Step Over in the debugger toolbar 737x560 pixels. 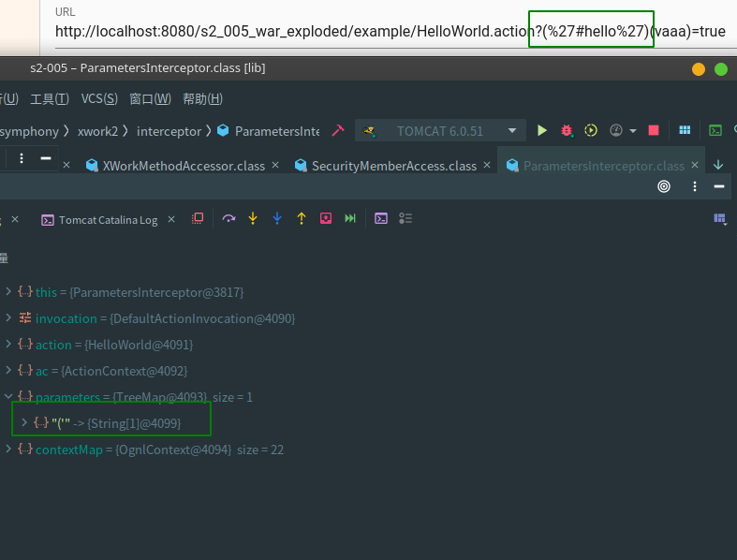tap(228, 218)
